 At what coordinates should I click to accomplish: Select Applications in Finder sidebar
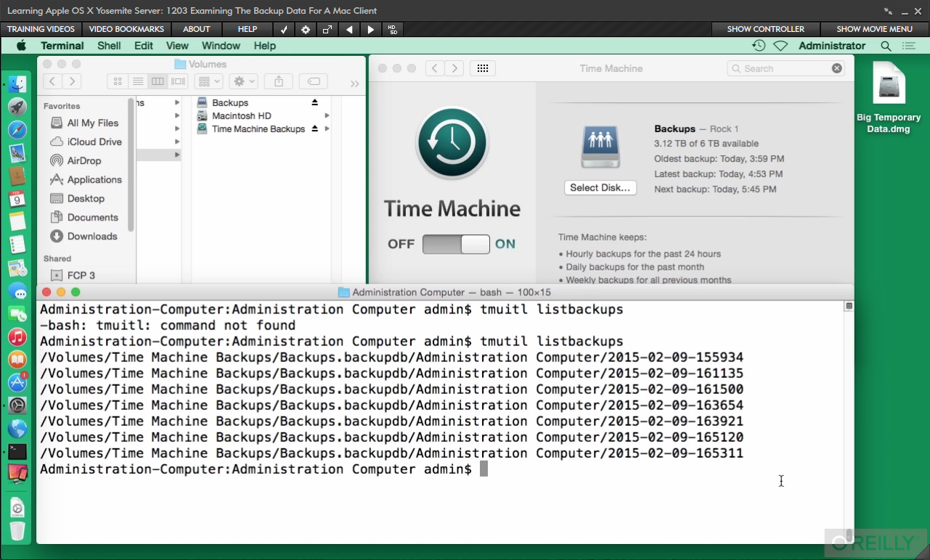coord(86,180)
